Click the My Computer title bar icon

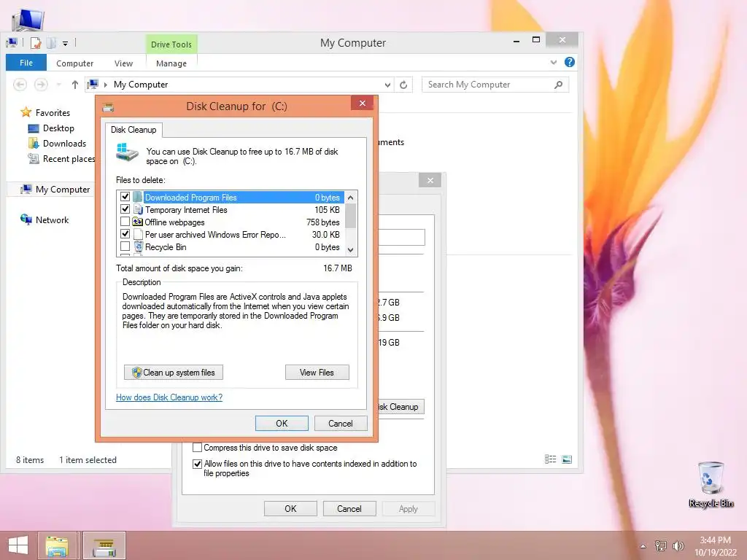click(x=12, y=43)
